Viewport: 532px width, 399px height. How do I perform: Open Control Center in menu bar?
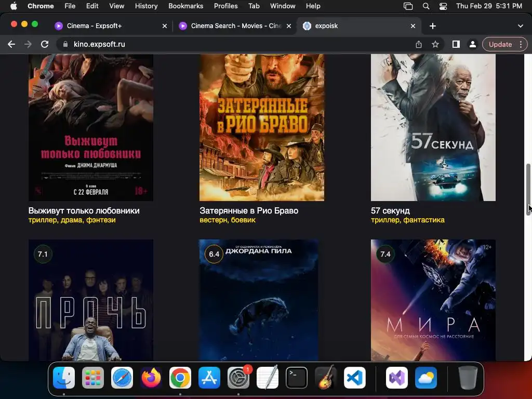[443, 6]
